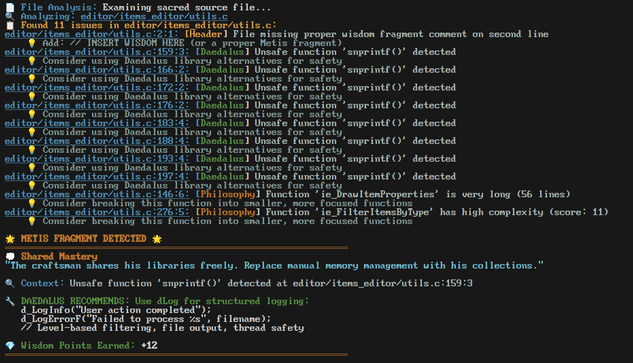Open utils.c:2:1 Header issue link
Screen dimensions: 633x363
[93, 34]
